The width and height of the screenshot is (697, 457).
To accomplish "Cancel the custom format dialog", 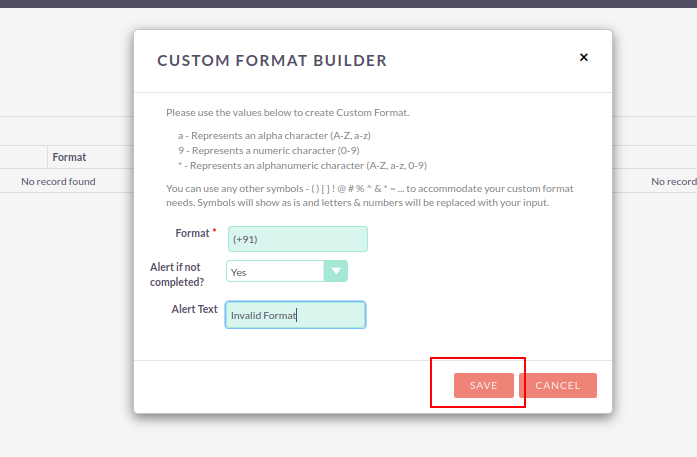I will coord(557,385).
